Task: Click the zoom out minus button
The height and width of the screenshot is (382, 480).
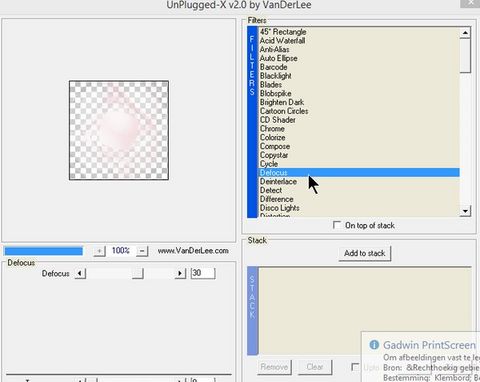Action: pos(142,251)
